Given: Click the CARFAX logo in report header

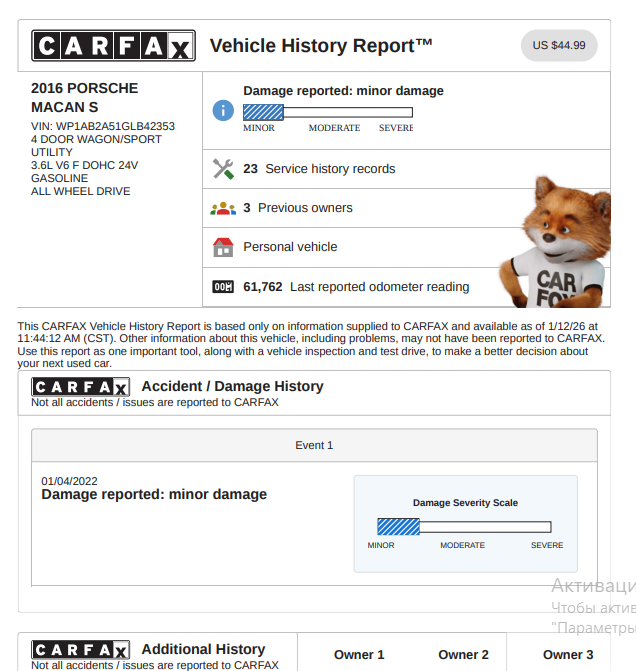Looking at the screenshot, I should 113,46.
